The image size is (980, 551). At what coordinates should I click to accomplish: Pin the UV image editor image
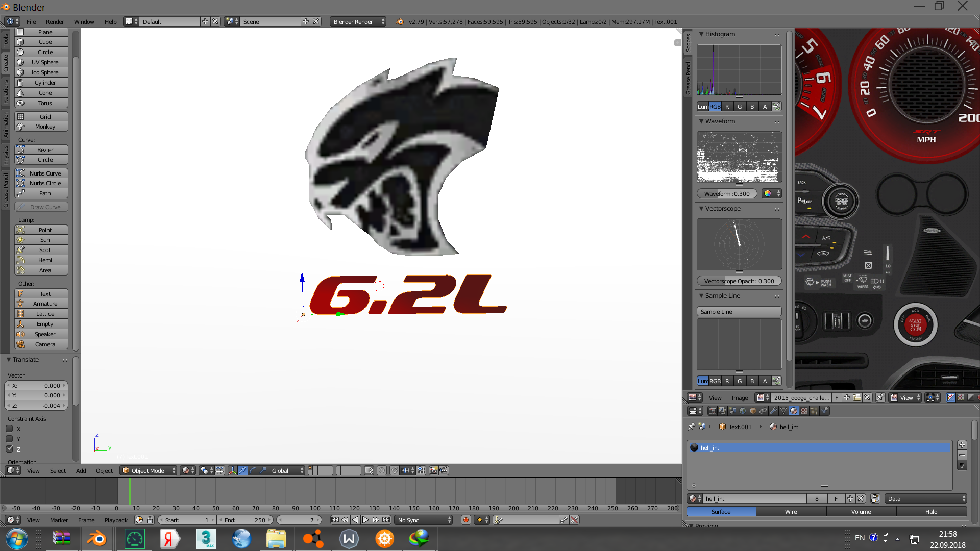click(880, 398)
